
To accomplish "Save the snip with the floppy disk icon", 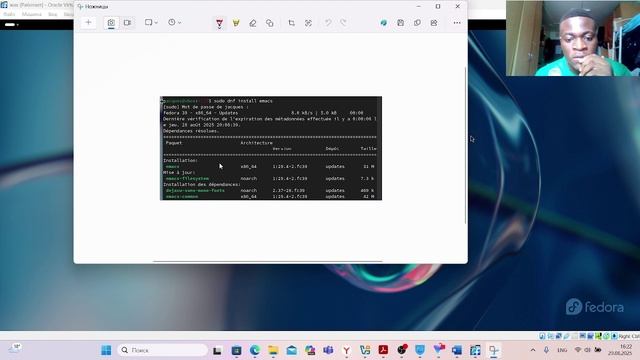I will [400, 23].
